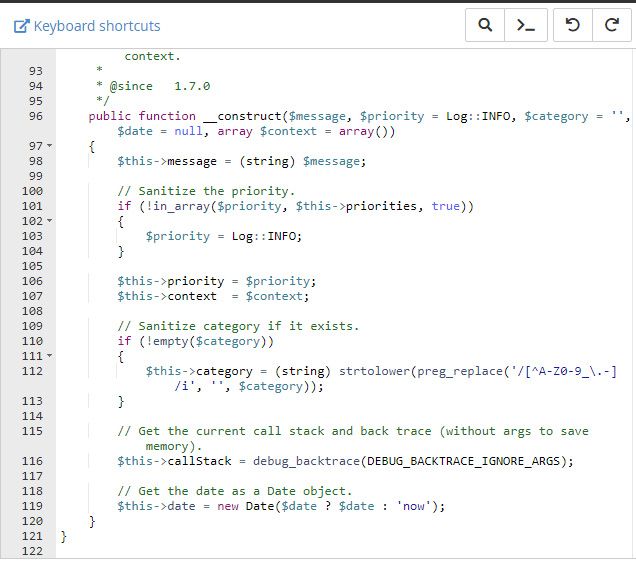Click the 'now' string literal
Image resolution: width=636 pixels, height=569 pixels.
(x=413, y=506)
